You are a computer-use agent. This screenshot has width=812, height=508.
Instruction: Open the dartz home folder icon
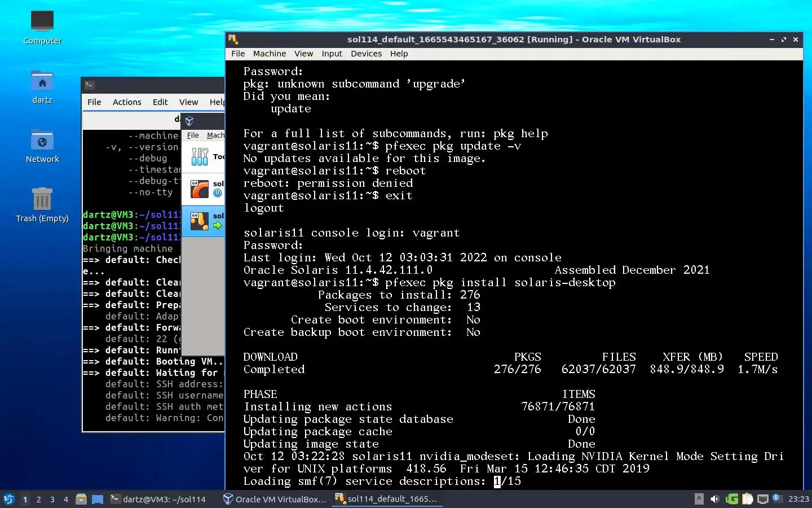42,86
